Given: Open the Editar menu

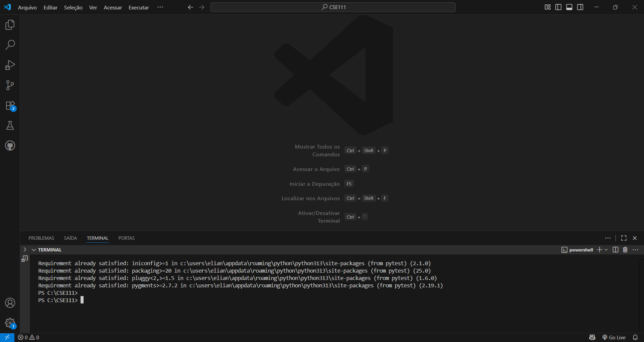Looking at the screenshot, I should click(50, 7).
